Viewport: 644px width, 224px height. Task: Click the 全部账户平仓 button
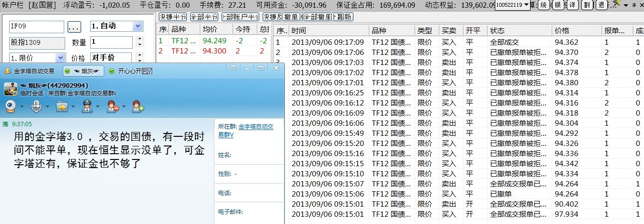239,17
